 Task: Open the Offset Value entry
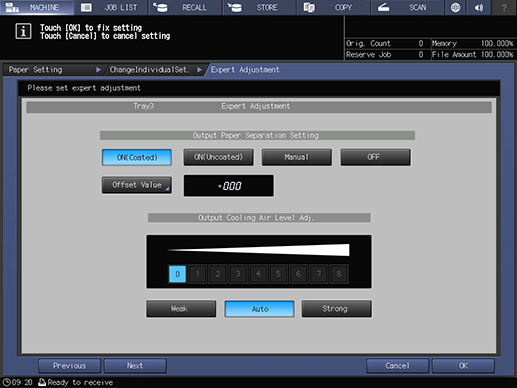(x=137, y=185)
